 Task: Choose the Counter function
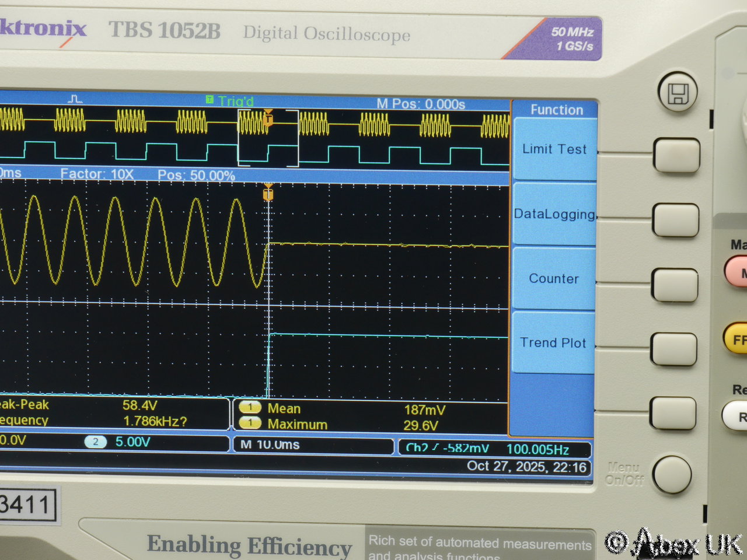tap(553, 279)
